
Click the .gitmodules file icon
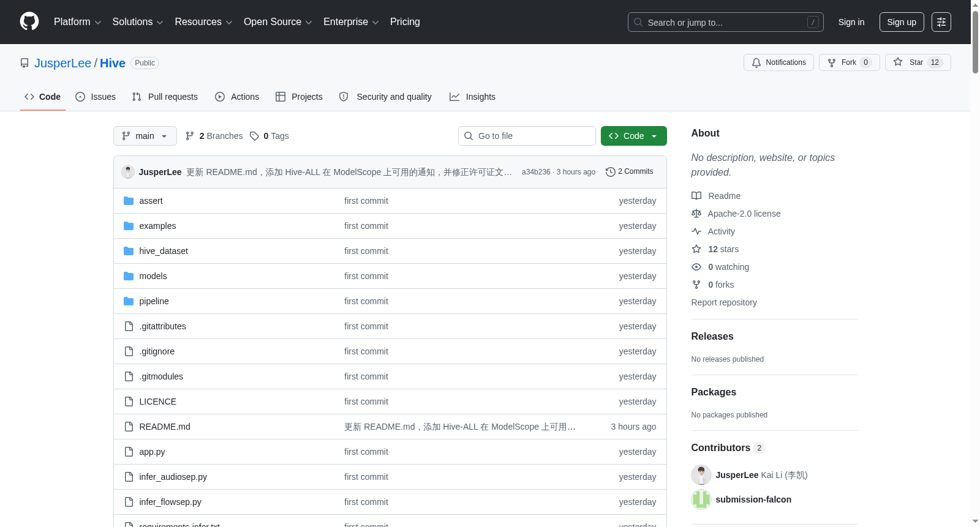(129, 376)
